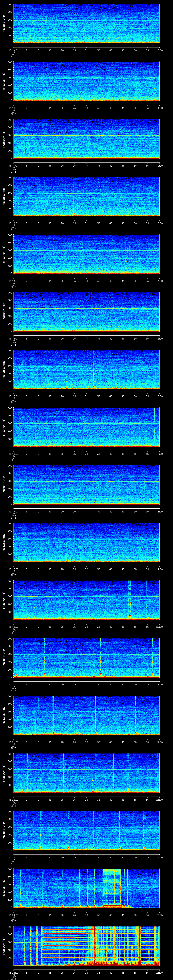Click the Frequency (Hz) axis label of the 15:09:00 panel
173x980 pixels.
pyautogui.click(x=4, y=24)
